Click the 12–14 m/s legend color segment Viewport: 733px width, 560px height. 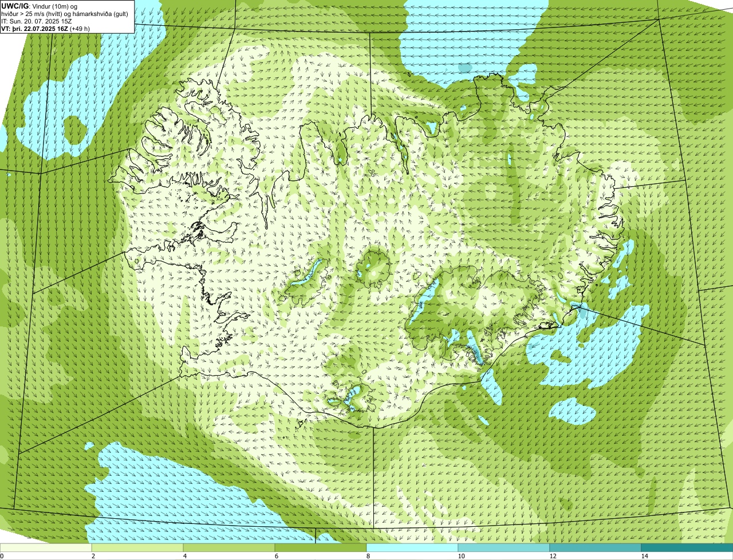pos(596,547)
